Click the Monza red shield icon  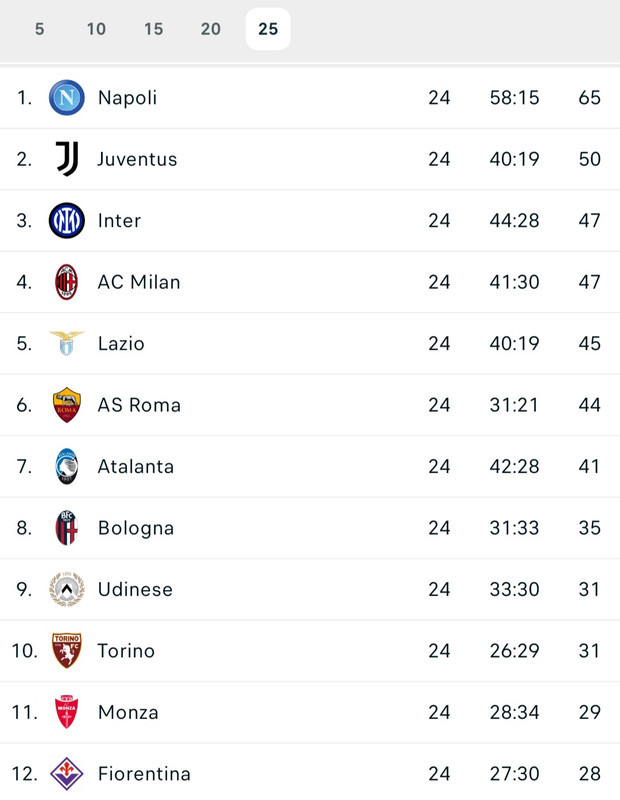[67, 712]
